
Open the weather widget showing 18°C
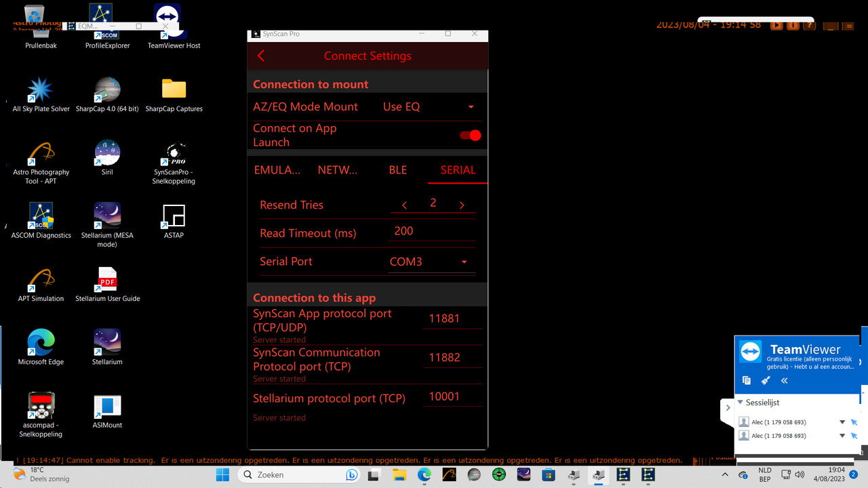[41, 474]
